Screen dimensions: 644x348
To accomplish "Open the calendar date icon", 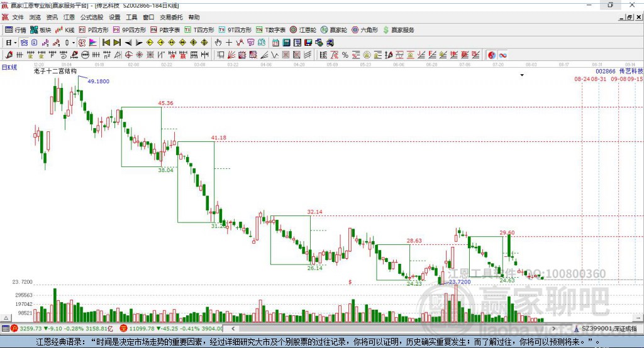I will [275, 43].
